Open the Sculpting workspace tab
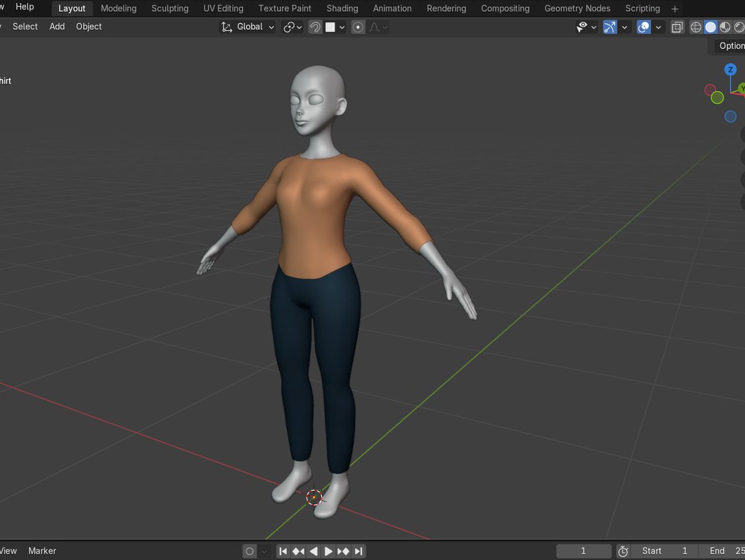745x560 pixels. 170,8
